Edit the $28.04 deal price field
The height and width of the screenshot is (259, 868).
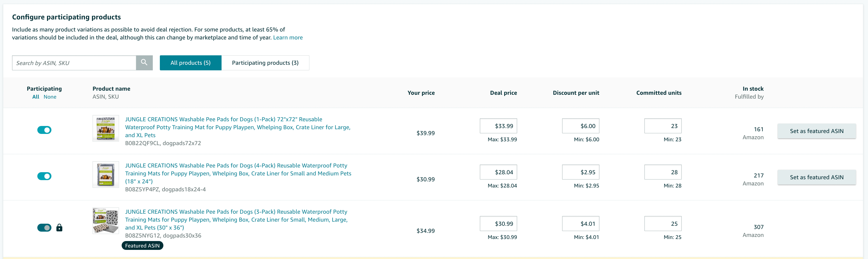coord(498,172)
